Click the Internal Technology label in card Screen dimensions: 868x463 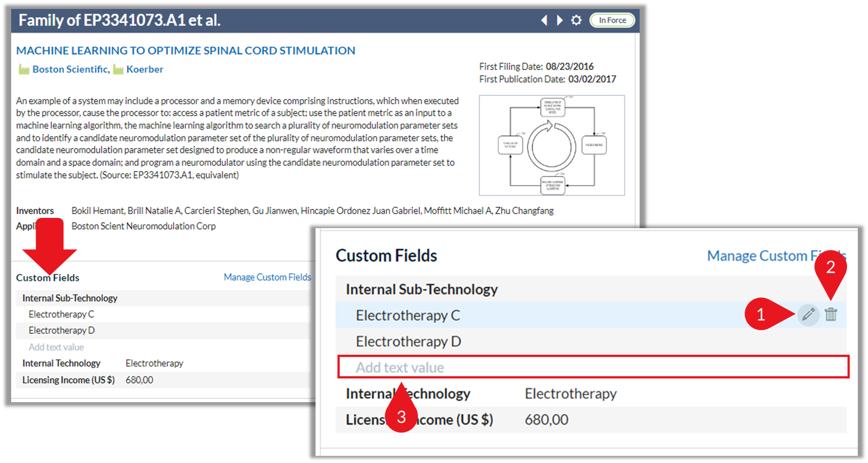61,363
